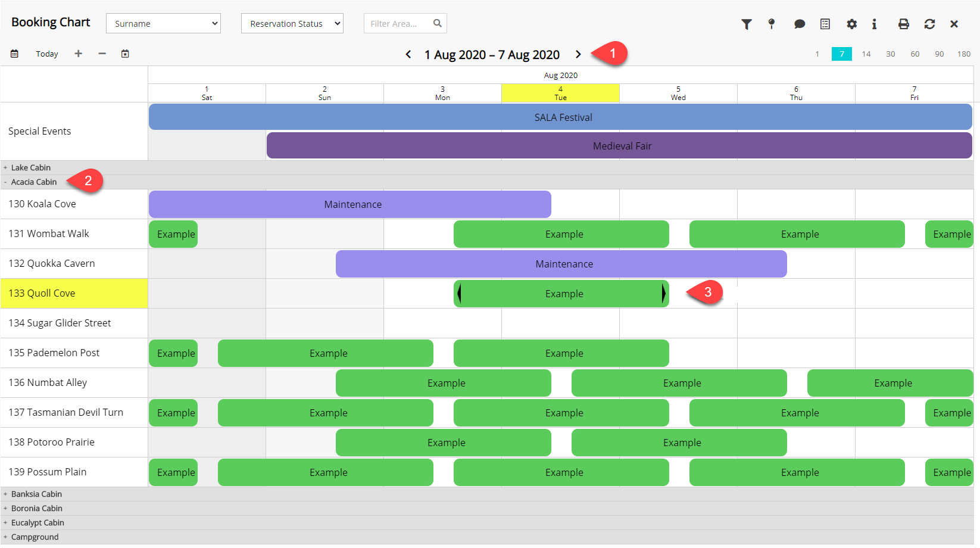Close the booking chart
This screenshot has height=548, width=980.
(954, 24)
